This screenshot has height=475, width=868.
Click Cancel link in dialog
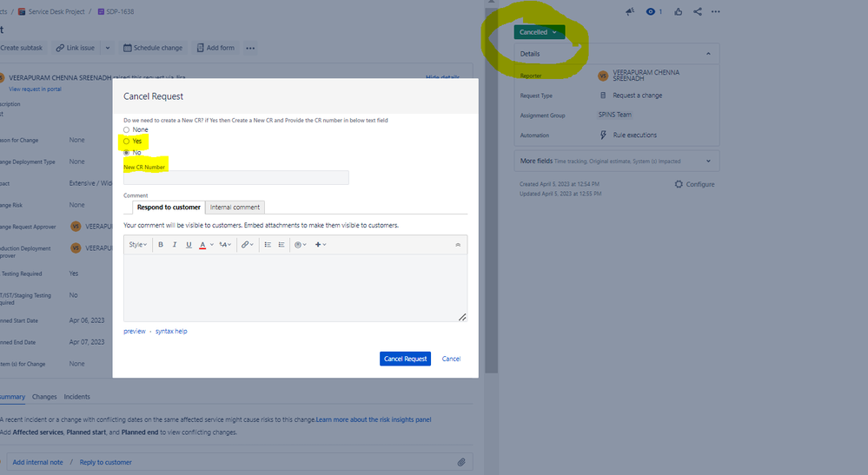click(x=451, y=359)
